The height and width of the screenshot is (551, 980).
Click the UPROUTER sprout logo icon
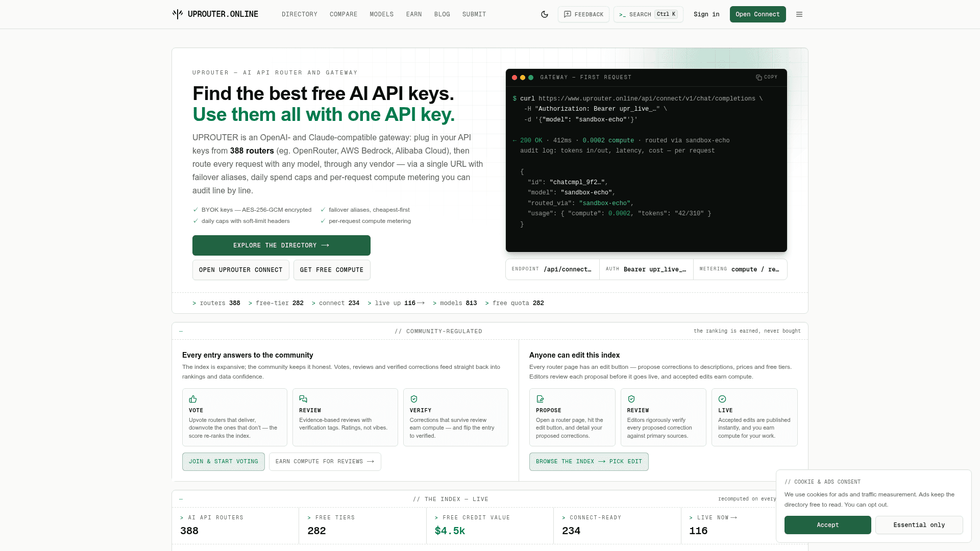[178, 14]
